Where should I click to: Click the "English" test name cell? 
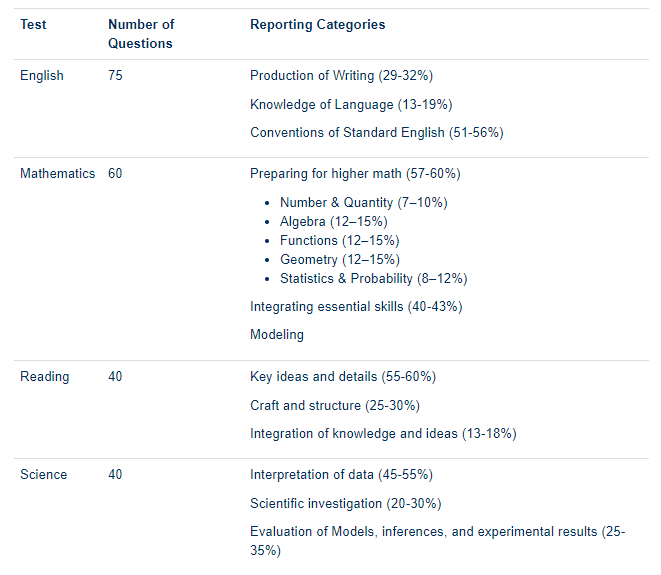tap(42, 76)
